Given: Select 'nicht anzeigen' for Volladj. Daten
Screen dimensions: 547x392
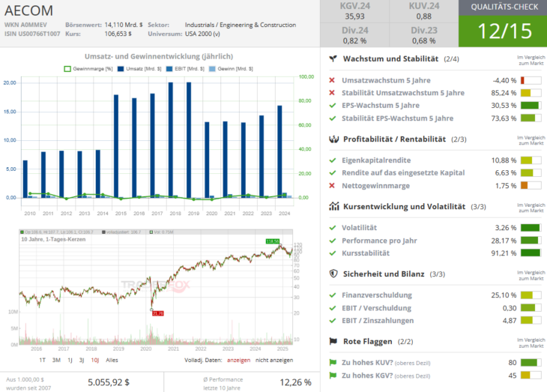Looking at the screenshot, I should click(274, 360).
